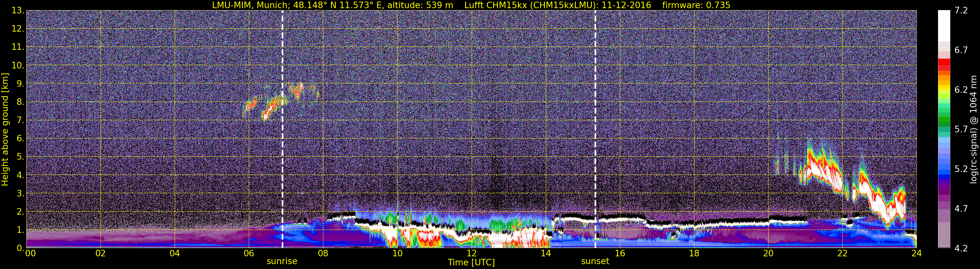Image resolution: width=980 pixels, height=269 pixels.
Task: Click time axis tick '14'
Action: click(x=545, y=254)
